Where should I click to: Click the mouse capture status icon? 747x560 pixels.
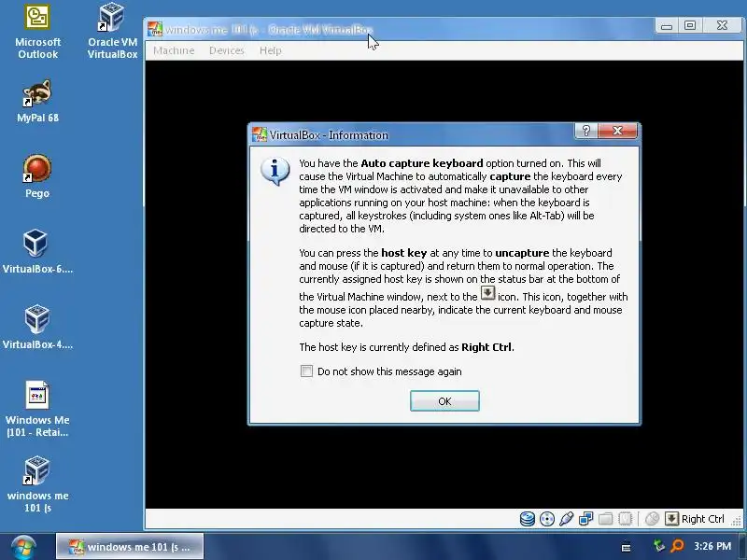point(652,519)
